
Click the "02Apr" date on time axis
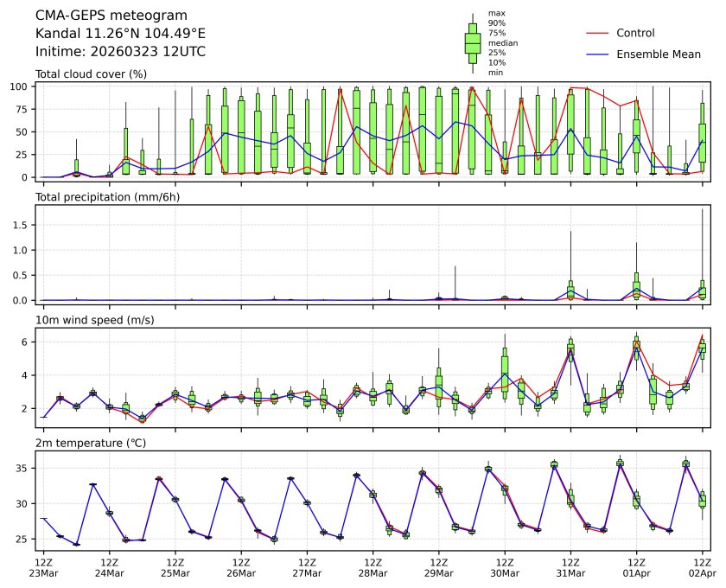pos(702,572)
